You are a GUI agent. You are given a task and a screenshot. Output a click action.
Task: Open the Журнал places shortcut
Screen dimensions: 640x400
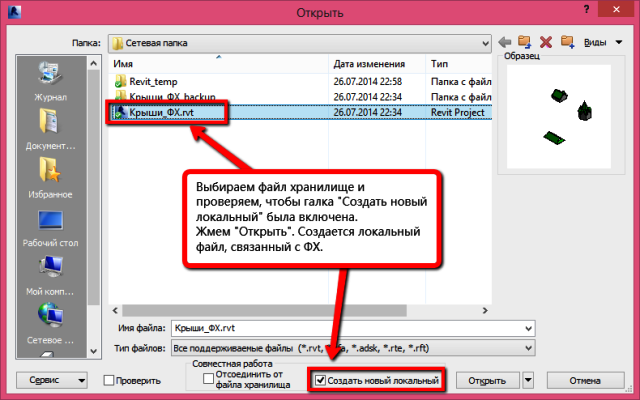pyautogui.click(x=50, y=81)
